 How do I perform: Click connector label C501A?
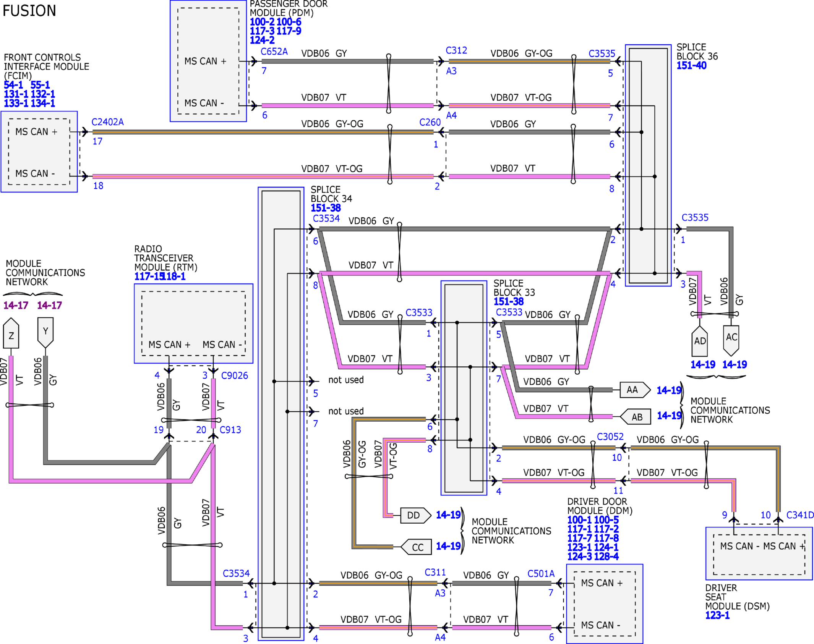coord(541,574)
